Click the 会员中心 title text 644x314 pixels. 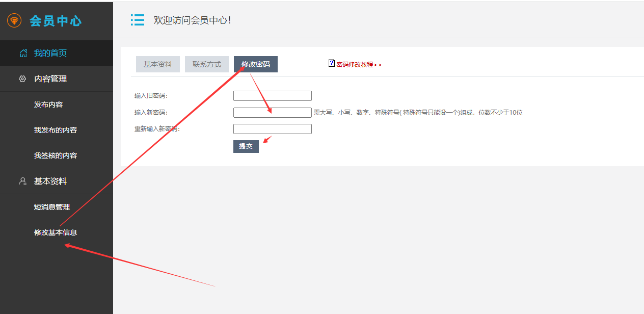pos(55,21)
